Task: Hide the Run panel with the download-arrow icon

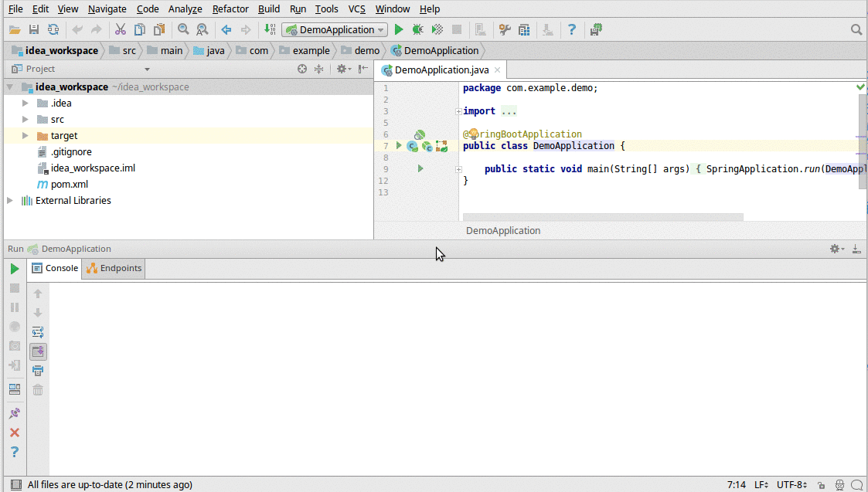Action: click(856, 249)
